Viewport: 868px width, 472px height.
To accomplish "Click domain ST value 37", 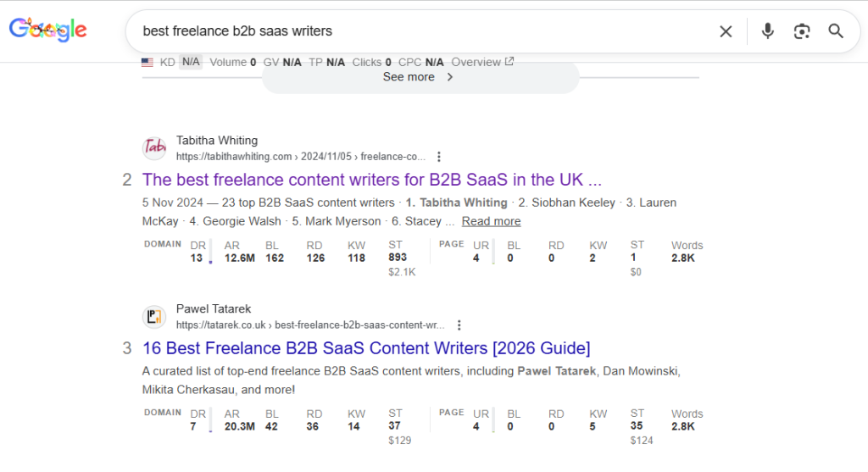I will (x=394, y=425).
